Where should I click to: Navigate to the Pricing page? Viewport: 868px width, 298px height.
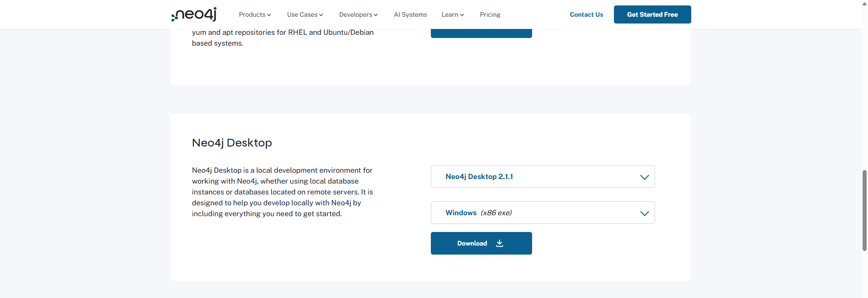(x=490, y=14)
